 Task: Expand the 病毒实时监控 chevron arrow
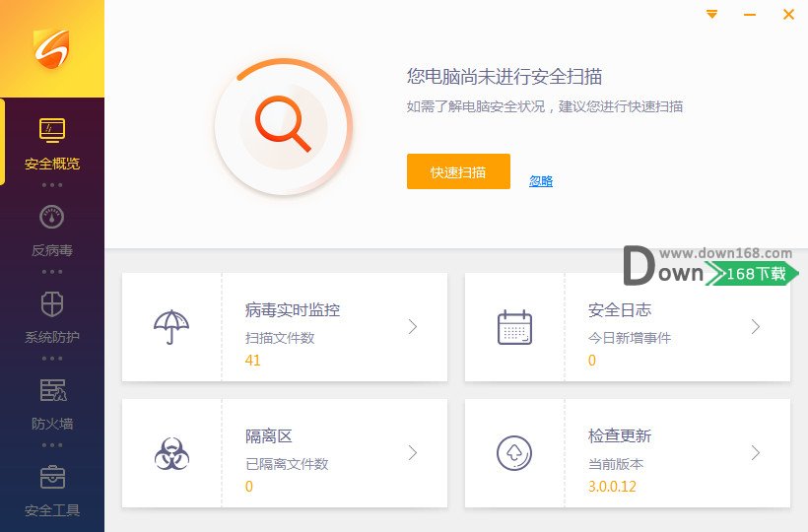(412, 326)
